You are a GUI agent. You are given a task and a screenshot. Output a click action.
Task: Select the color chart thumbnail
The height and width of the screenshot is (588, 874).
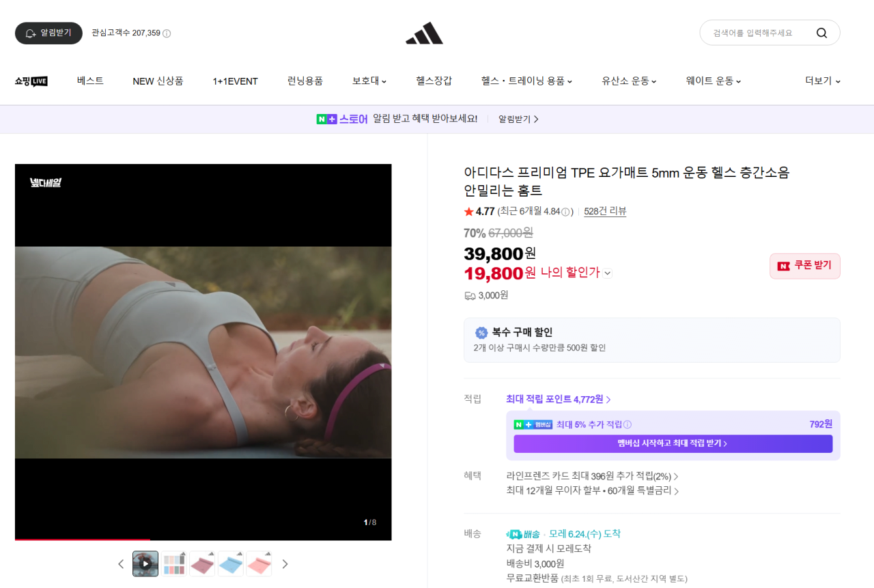(x=174, y=564)
